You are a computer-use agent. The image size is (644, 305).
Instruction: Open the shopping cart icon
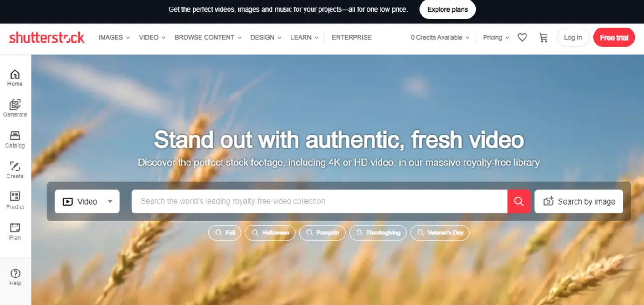(x=543, y=37)
